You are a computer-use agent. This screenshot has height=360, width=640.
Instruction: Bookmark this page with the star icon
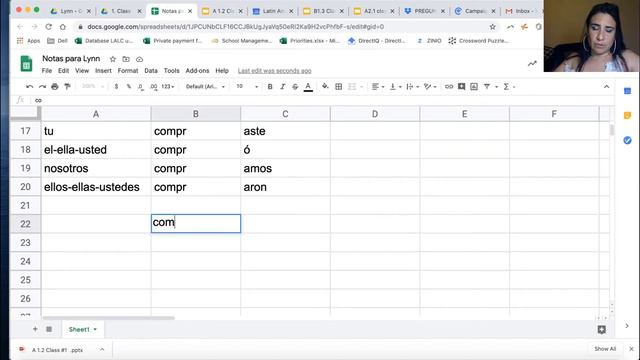[492, 27]
